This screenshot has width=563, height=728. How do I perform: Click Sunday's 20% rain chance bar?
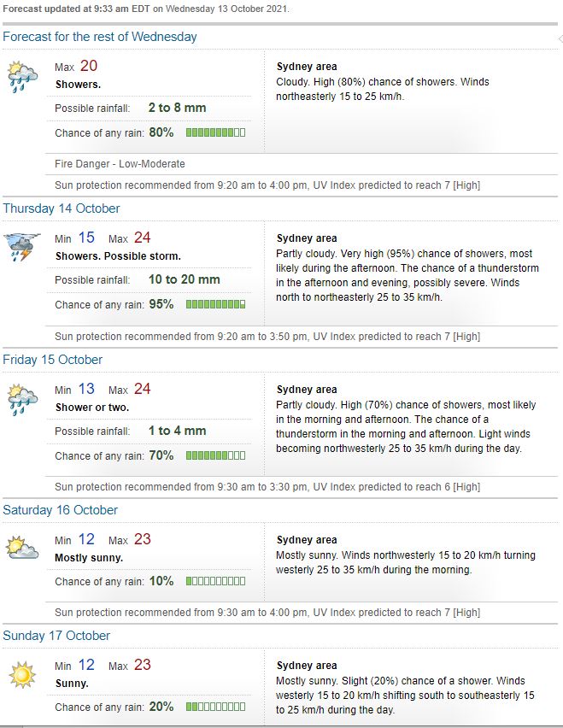pyautogui.click(x=215, y=707)
